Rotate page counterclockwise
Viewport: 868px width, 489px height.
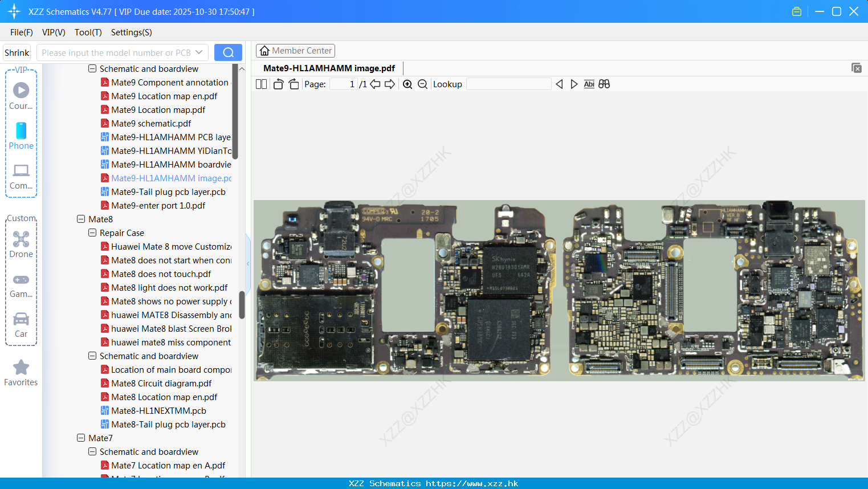tap(278, 84)
